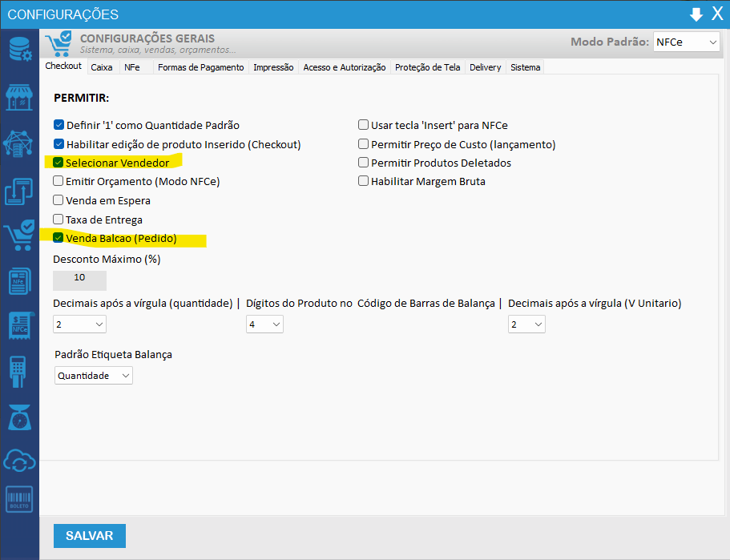Switch to the 'Formas de Pagamento' tab
Viewport: 730px width, 560px height.
[x=200, y=67]
